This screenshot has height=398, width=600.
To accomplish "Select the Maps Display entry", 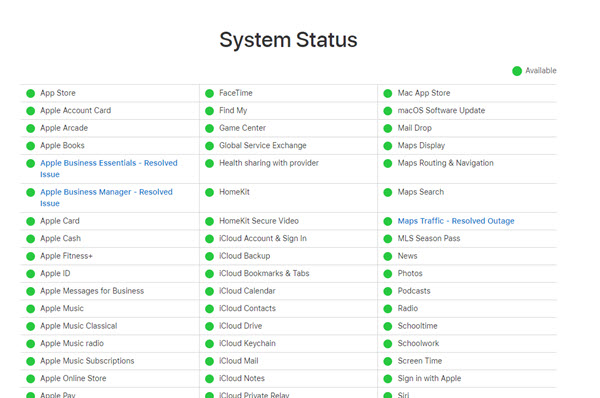I will click(x=421, y=145).
